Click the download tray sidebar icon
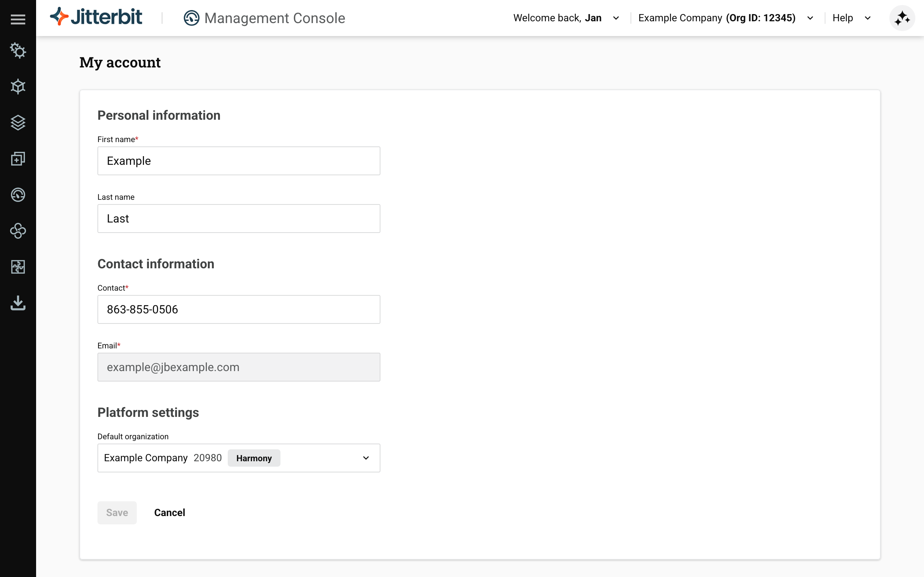Viewport: 924px width, 577px height. pyautogui.click(x=18, y=303)
